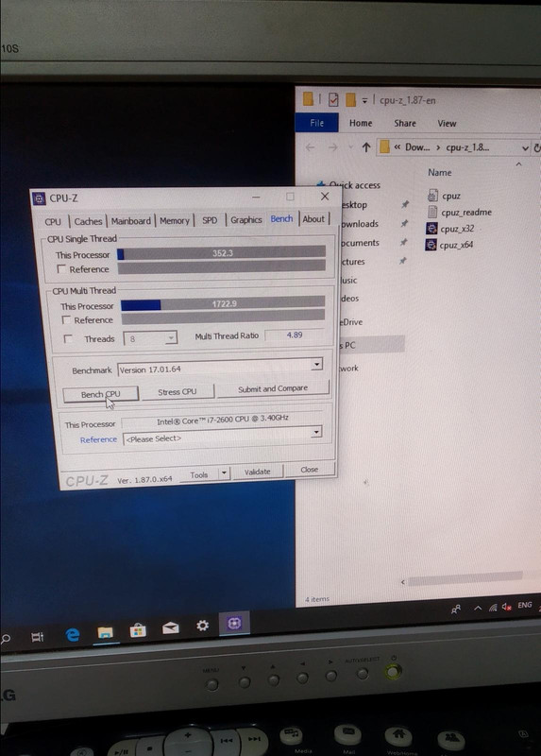Open the About tab
Viewport: 541px width, 756px height.
313,219
